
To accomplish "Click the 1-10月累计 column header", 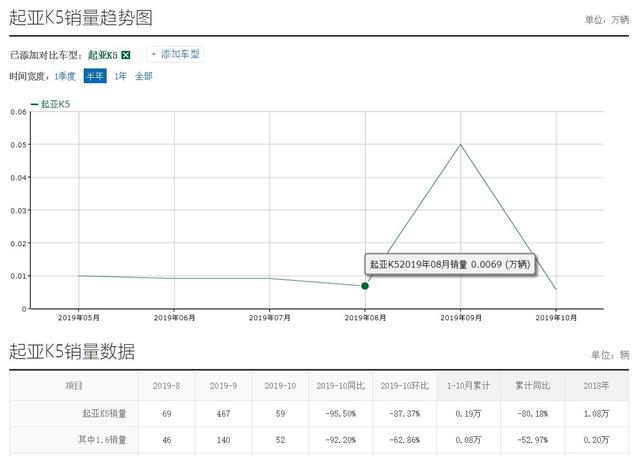I will 468,386.
